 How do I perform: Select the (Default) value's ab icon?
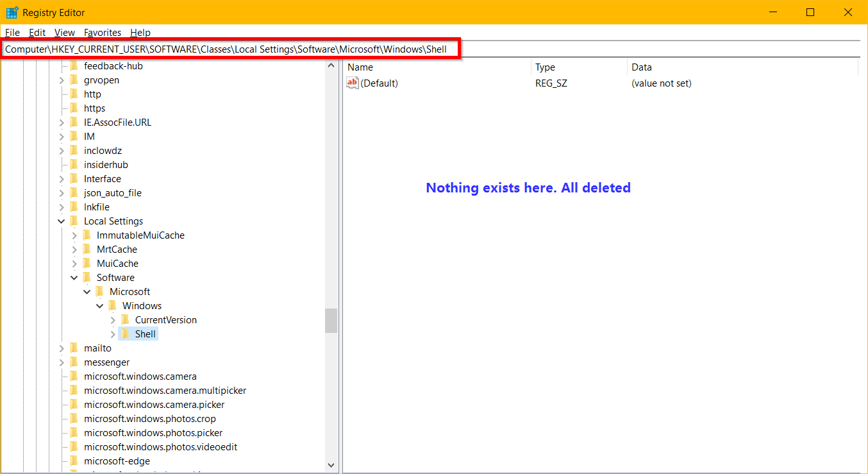353,83
